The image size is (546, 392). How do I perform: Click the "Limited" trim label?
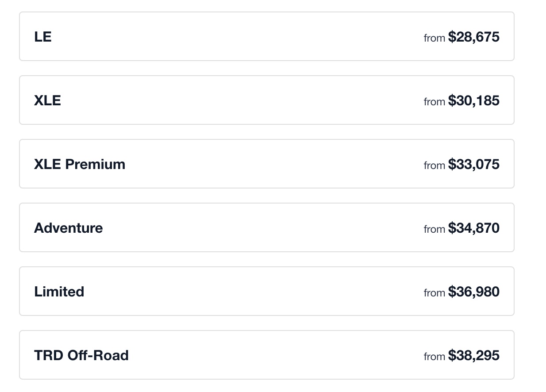[59, 292]
